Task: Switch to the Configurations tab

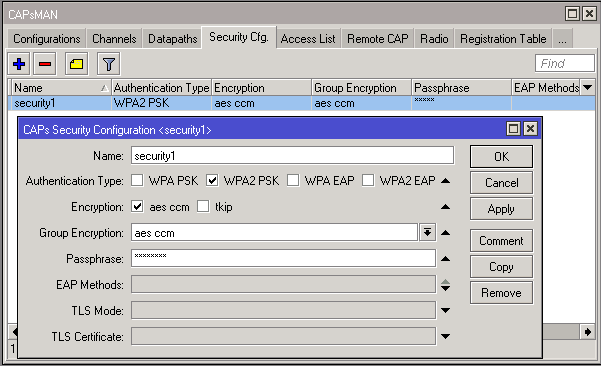Action: (47, 39)
